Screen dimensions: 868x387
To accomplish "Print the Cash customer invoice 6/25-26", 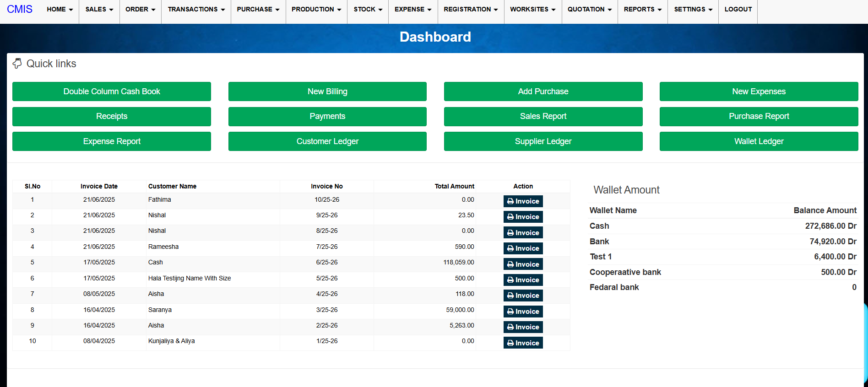I will (x=523, y=264).
